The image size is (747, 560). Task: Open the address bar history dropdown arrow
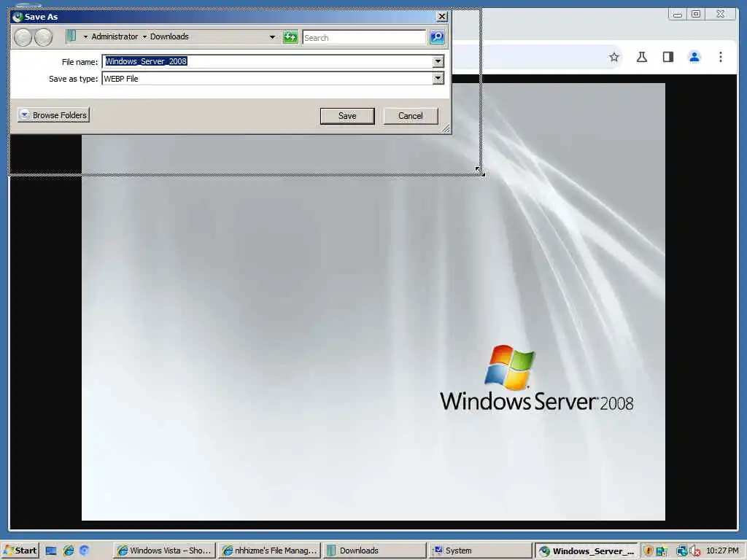pyautogui.click(x=272, y=37)
